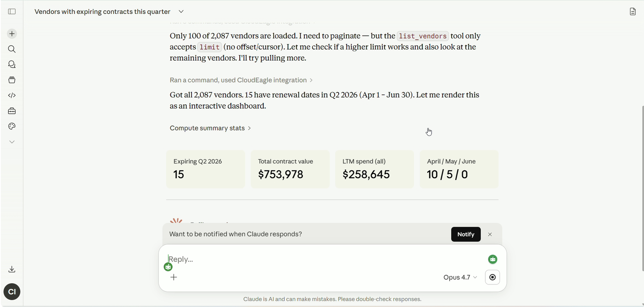The width and height of the screenshot is (644, 308).
Task: Click the 'limit' code snippet
Action: [x=209, y=47]
